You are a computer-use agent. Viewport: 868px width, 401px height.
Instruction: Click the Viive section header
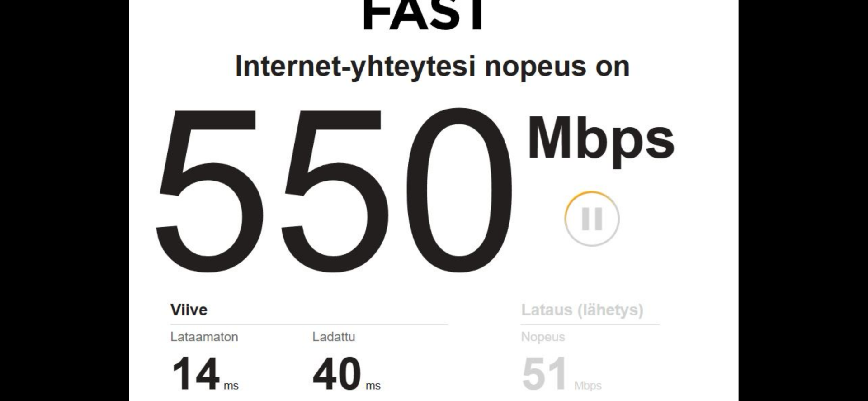coord(189,310)
